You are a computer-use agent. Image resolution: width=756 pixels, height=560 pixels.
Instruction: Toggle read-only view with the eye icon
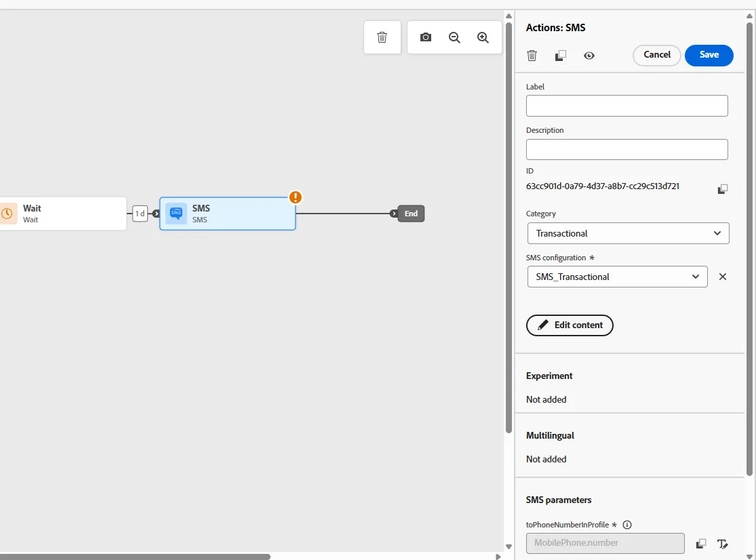point(589,56)
